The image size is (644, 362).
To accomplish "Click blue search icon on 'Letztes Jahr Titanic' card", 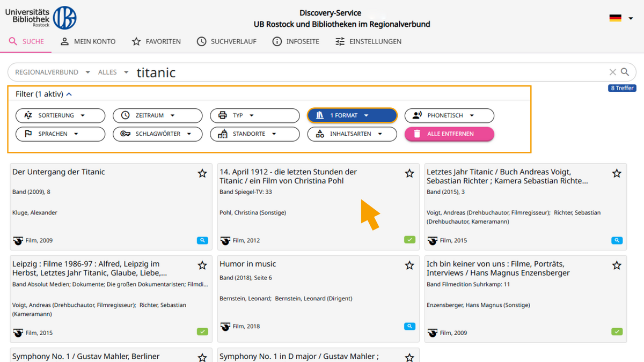I will pos(617,241).
